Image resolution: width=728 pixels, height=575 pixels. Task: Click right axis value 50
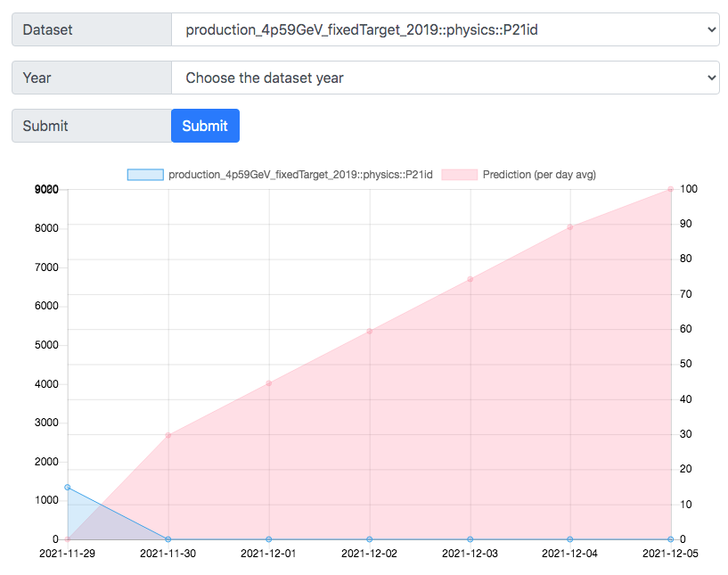[x=686, y=364]
